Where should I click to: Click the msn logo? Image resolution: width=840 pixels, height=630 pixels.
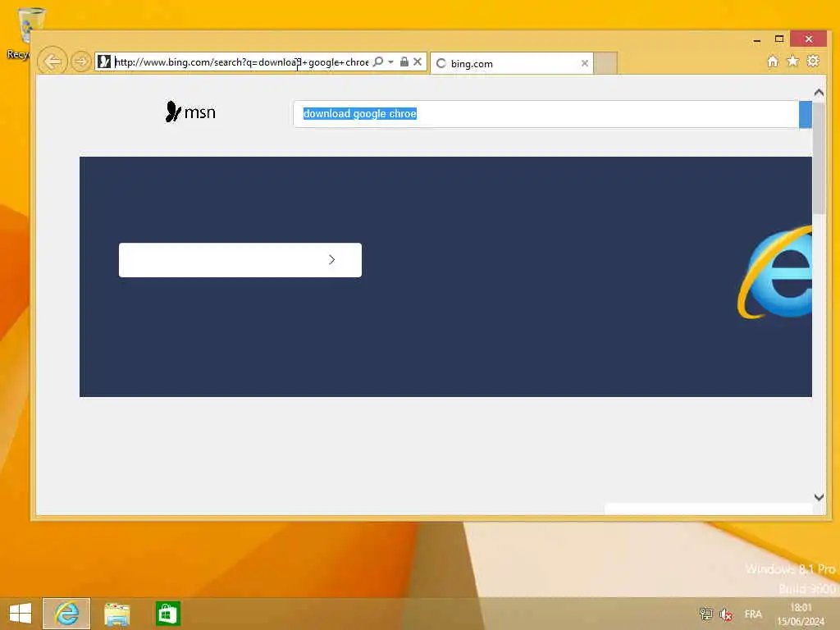[190, 112]
